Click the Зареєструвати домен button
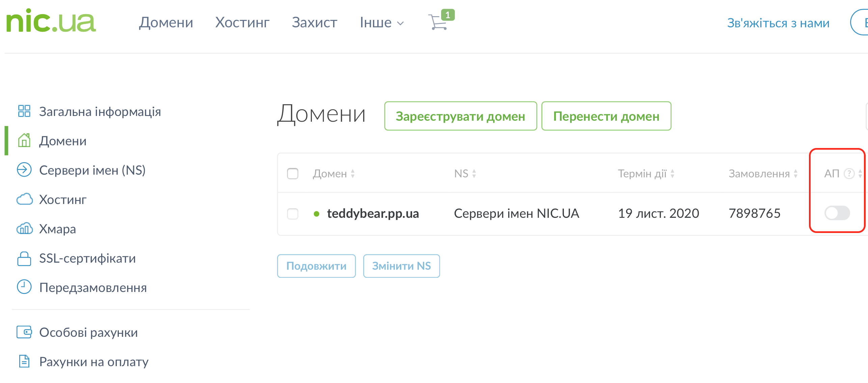Image resolution: width=868 pixels, height=383 pixels. coord(460,116)
